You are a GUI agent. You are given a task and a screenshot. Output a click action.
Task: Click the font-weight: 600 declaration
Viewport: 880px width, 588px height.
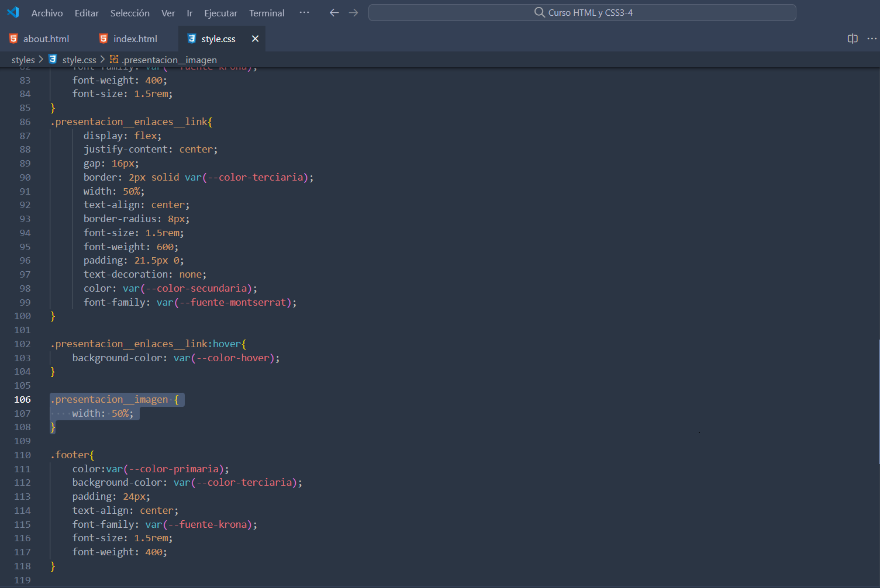pos(131,247)
